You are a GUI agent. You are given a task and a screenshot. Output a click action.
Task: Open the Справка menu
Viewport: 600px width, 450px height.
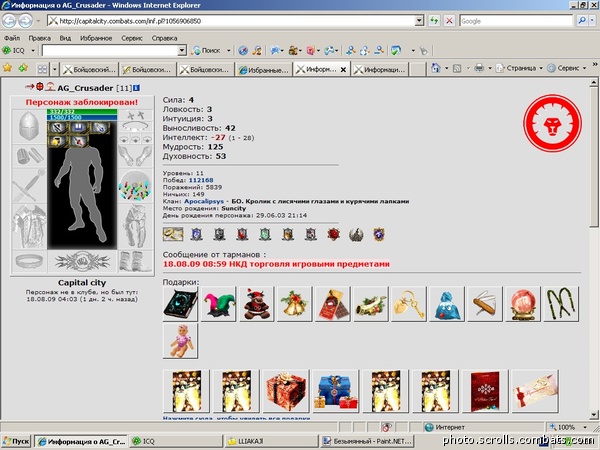[x=164, y=38]
